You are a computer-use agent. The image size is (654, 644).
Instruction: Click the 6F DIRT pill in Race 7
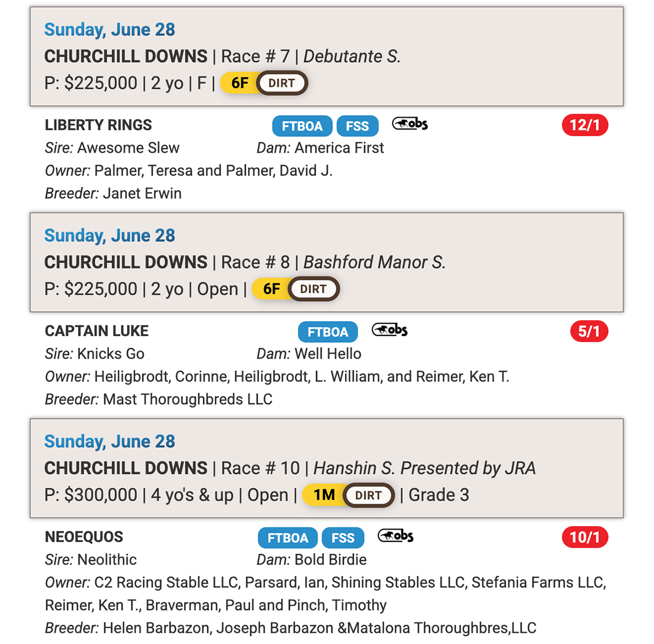264,83
